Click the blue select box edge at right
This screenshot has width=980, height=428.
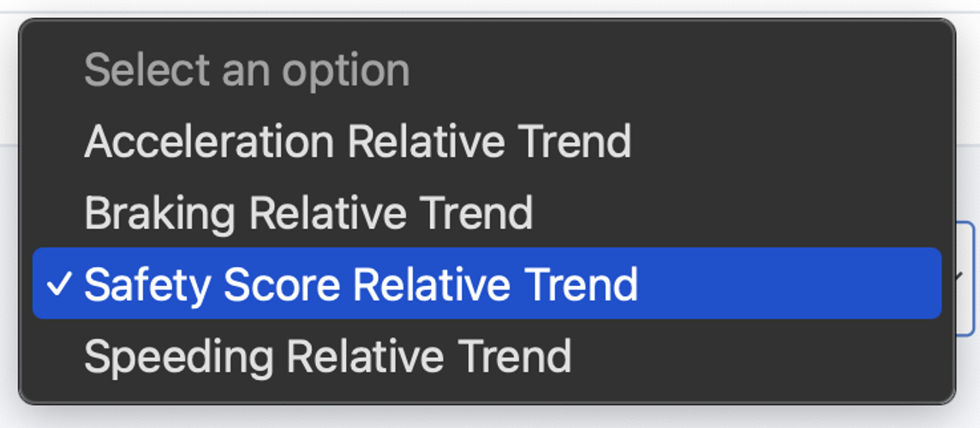coord(967,278)
